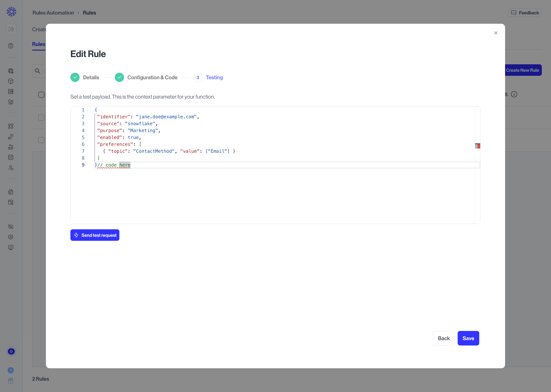
Task: Open the hand holding people sidebar icon
Action: click(11, 147)
